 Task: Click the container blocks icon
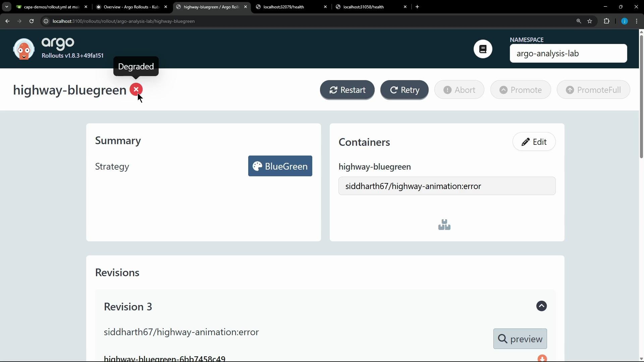click(444, 225)
